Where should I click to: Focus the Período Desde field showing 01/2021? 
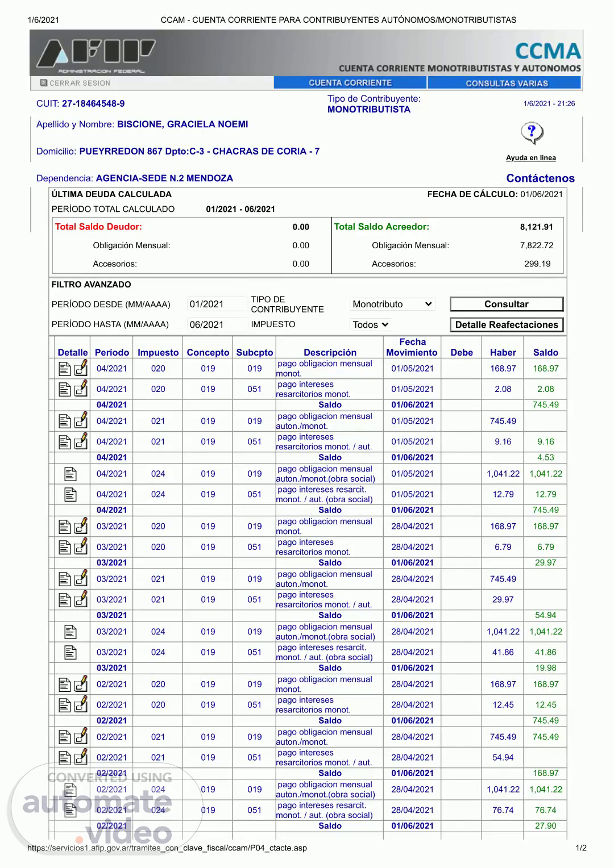(x=218, y=304)
